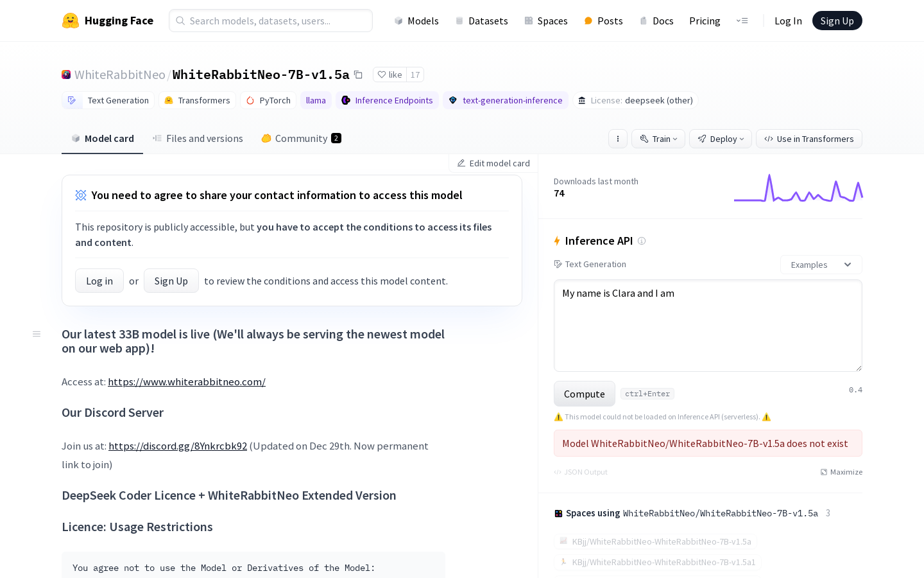This screenshot has height=578, width=924.
Task: Expand the navigation overflow menu icon
Action: (x=742, y=21)
